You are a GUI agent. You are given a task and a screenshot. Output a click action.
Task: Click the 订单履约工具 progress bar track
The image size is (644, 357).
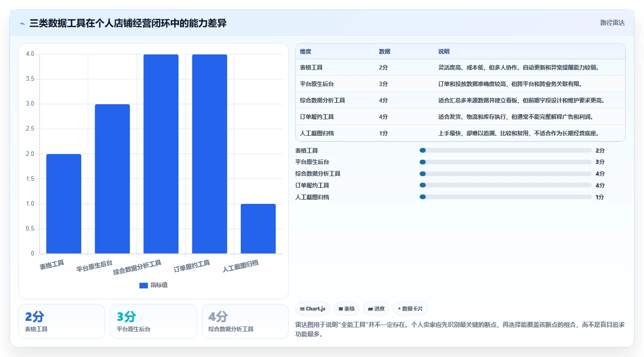[506, 185]
